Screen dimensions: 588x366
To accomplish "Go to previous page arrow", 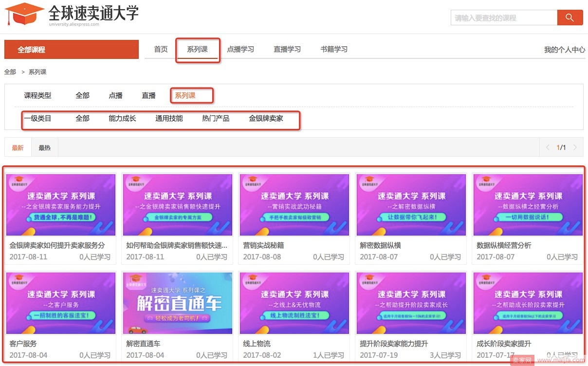I will [x=548, y=147].
